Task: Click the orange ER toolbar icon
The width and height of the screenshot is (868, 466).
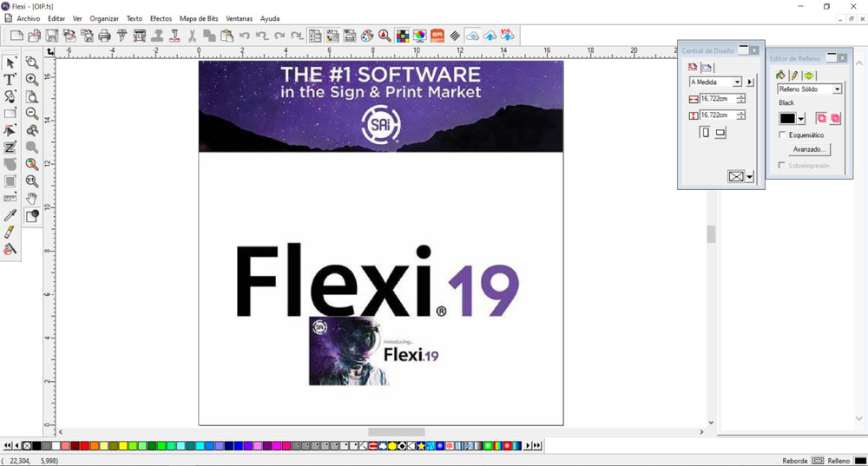Action: pyautogui.click(x=437, y=36)
